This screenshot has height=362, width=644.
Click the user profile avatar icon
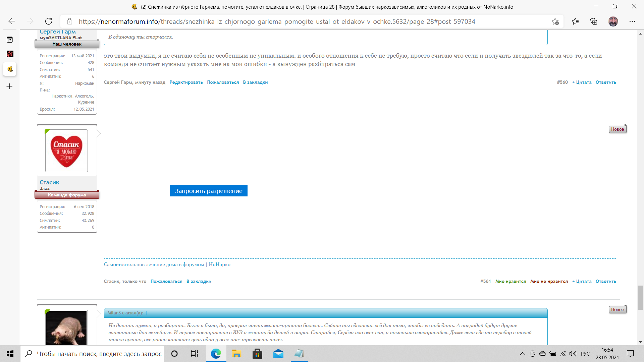(613, 21)
